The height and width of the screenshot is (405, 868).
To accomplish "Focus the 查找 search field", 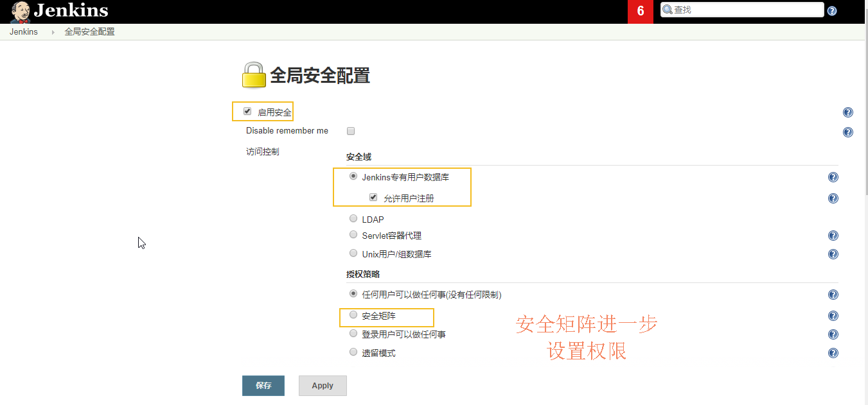I will point(742,10).
